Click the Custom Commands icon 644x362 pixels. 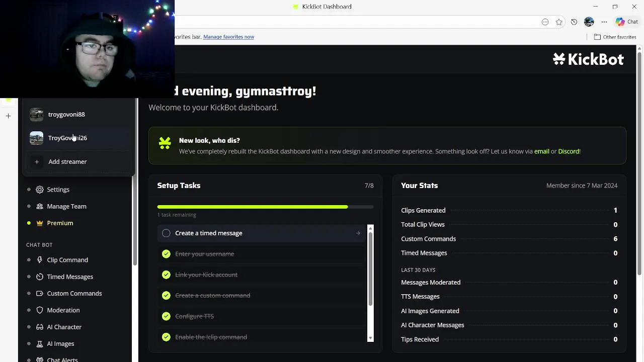point(40,293)
